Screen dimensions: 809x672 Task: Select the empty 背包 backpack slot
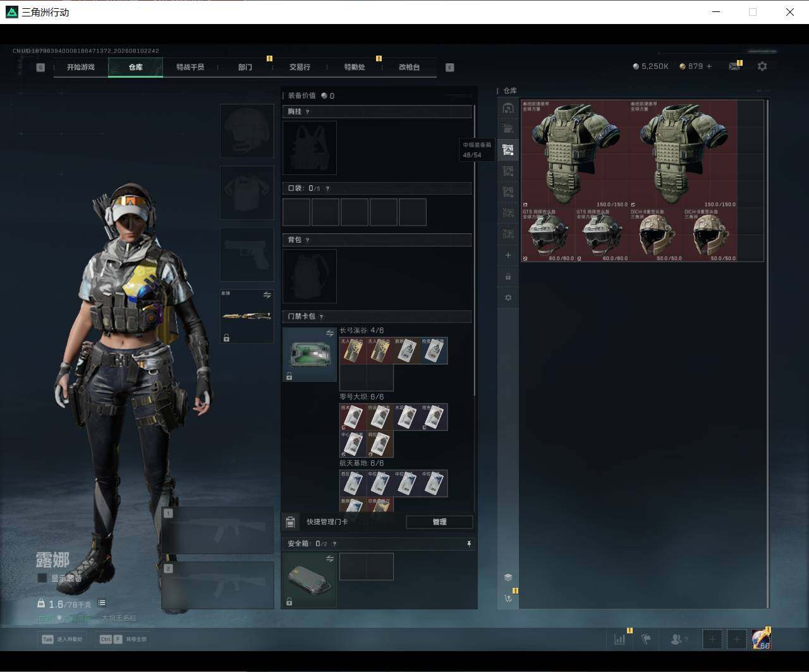tap(310, 276)
